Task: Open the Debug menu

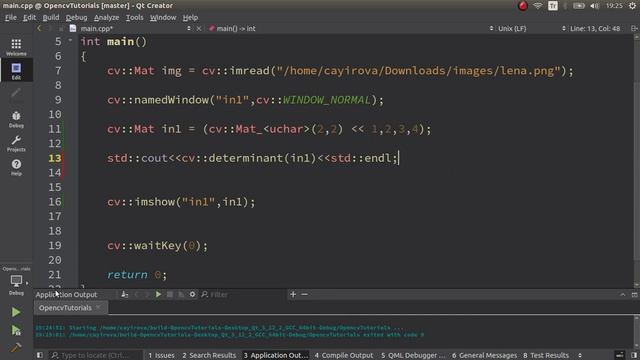Action: point(76,18)
